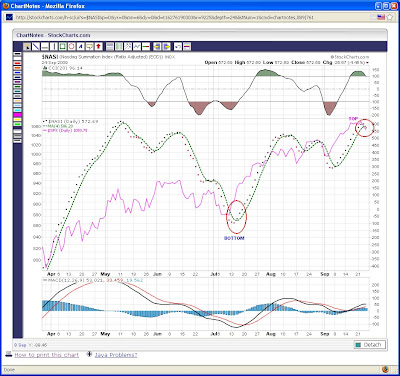This screenshot has width=400, height=376.
Task: Select the thin line thickness option
Action: [x=18, y=131]
